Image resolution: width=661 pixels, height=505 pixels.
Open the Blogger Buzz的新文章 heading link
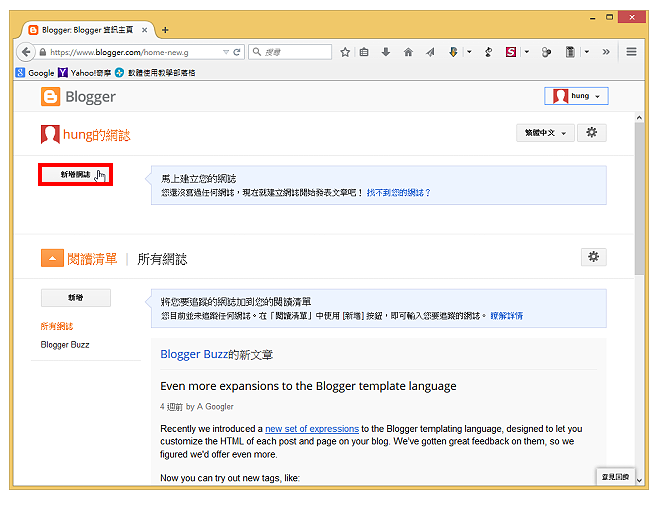click(x=217, y=354)
